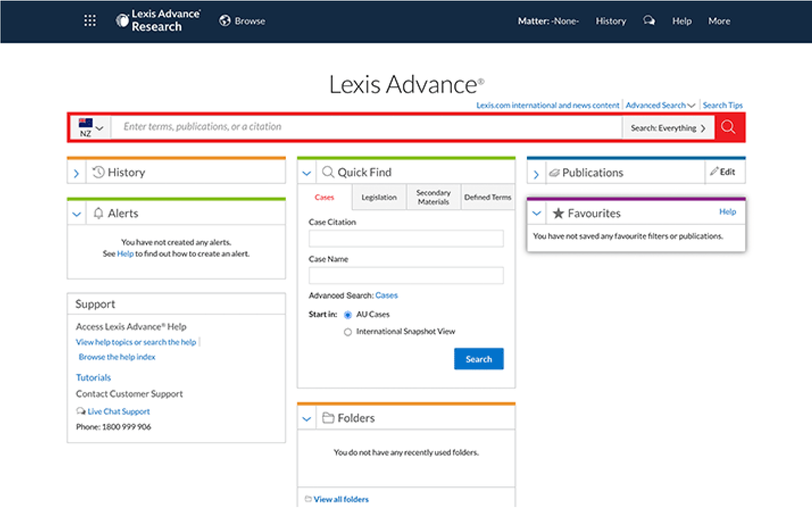This screenshot has height=526, width=812.
Task: Open the Advanced Search dropdown
Action: pos(660,105)
